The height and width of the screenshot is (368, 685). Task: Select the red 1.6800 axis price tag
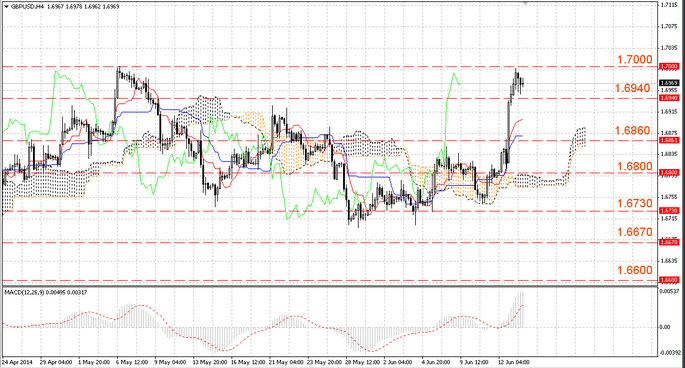point(669,173)
